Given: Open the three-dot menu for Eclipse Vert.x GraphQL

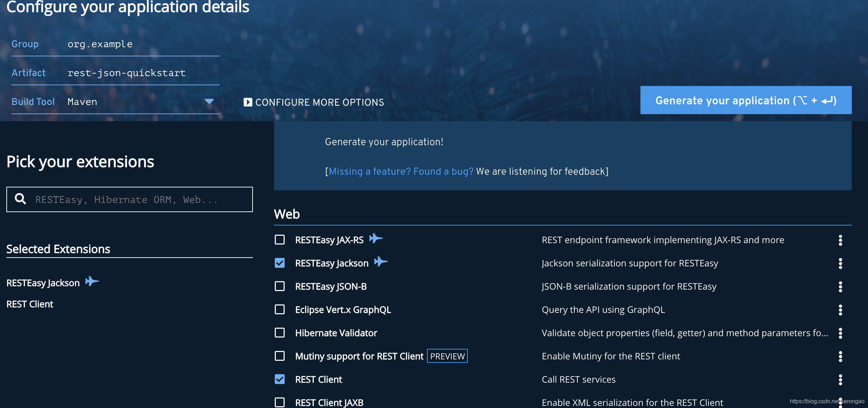Looking at the screenshot, I should (840, 310).
